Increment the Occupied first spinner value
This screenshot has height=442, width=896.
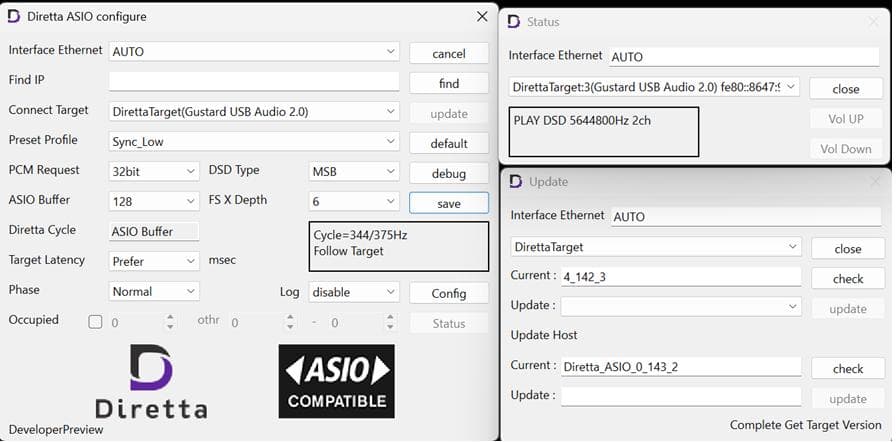click(x=169, y=318)
